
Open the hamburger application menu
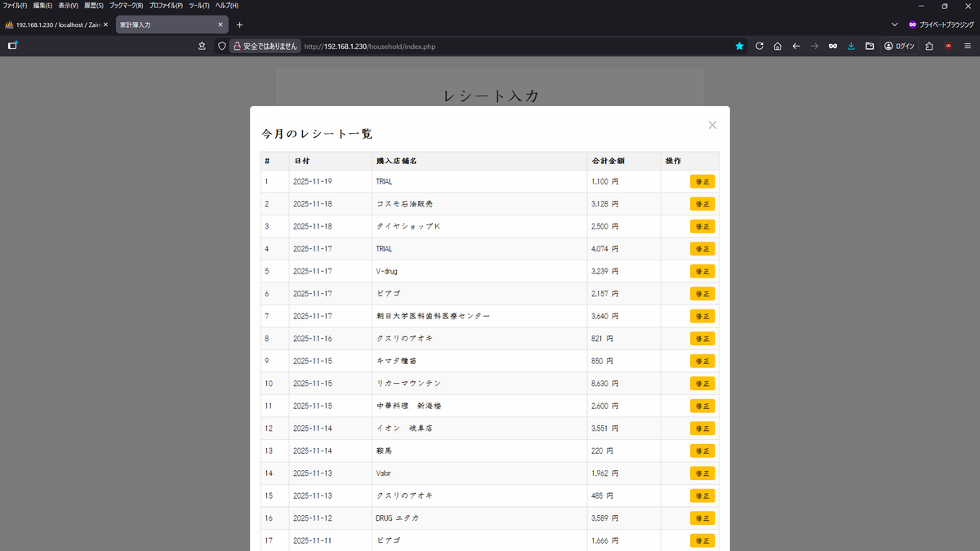967,47
